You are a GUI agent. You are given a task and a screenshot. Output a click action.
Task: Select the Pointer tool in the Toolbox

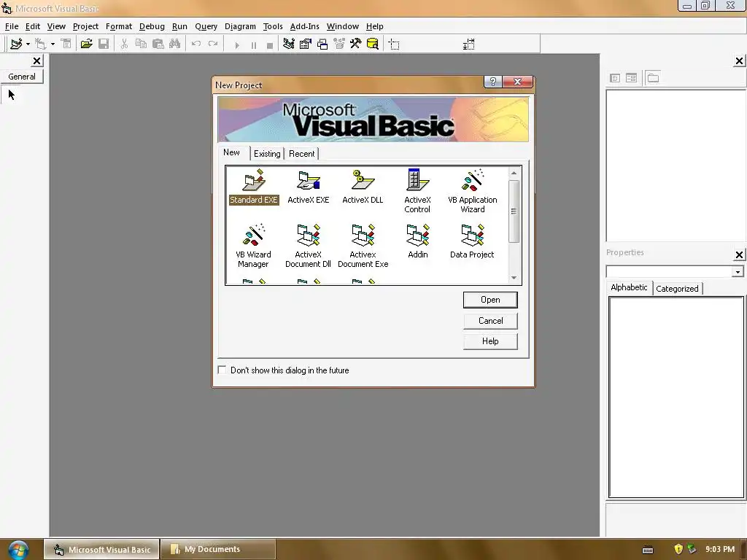tap(12, 95)
